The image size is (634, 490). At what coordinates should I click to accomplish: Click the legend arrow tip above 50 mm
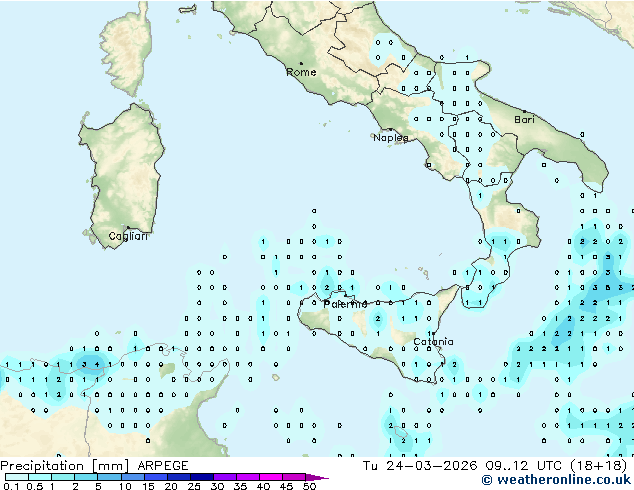(x=317, y=477)
